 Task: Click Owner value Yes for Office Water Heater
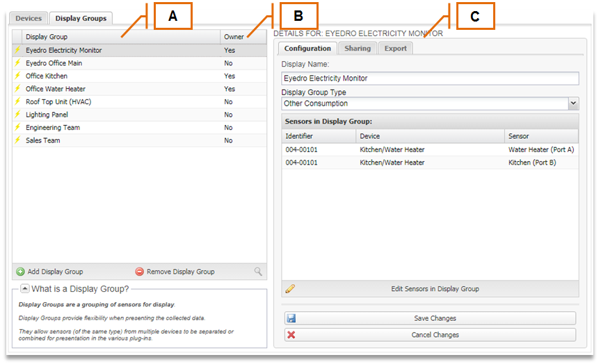230,89
